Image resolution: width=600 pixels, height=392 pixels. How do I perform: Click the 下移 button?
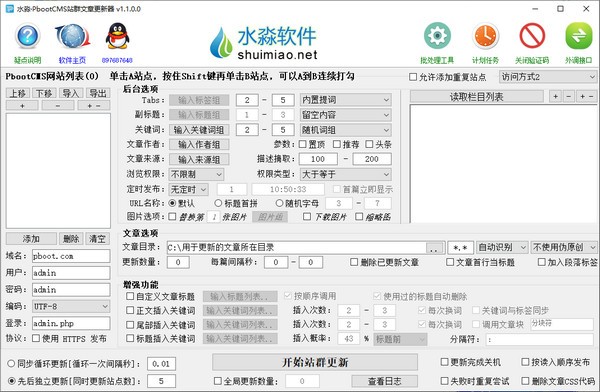point(44,93)
